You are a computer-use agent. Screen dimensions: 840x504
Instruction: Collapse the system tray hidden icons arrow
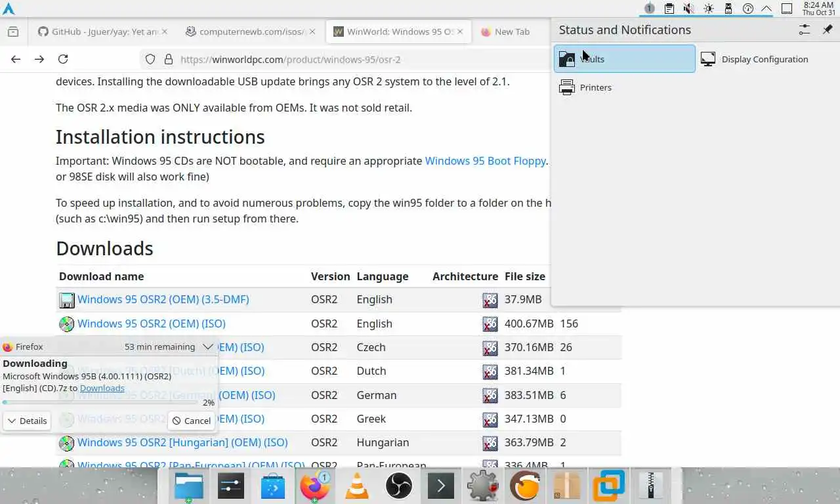(766, 9)
